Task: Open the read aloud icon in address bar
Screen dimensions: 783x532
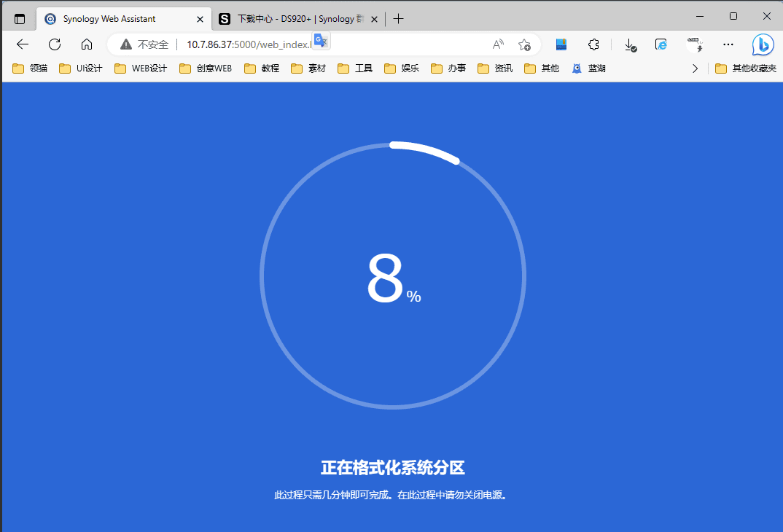Action: click(499, 44)
